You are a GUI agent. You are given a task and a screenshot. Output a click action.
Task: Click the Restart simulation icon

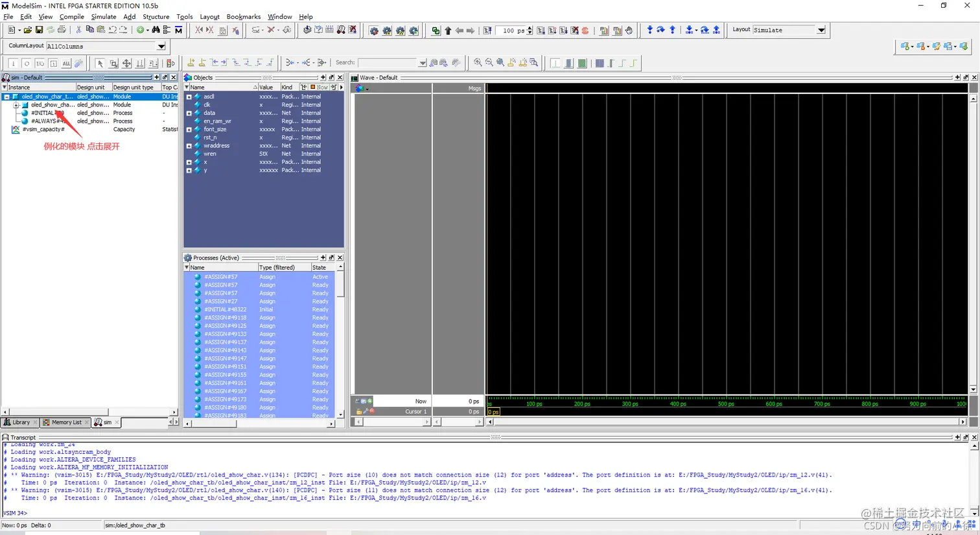point(488,30)
